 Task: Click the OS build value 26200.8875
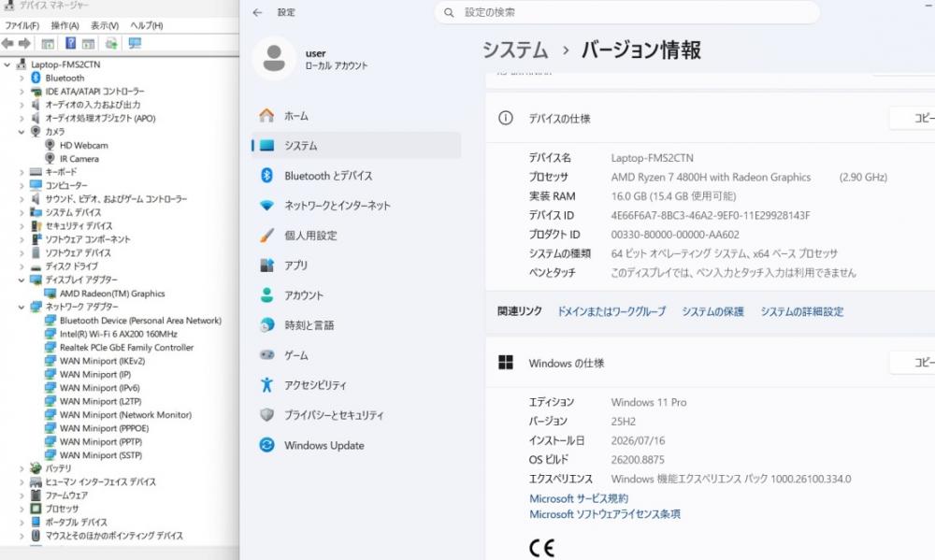pyautogui.click(x=638, y=460)
